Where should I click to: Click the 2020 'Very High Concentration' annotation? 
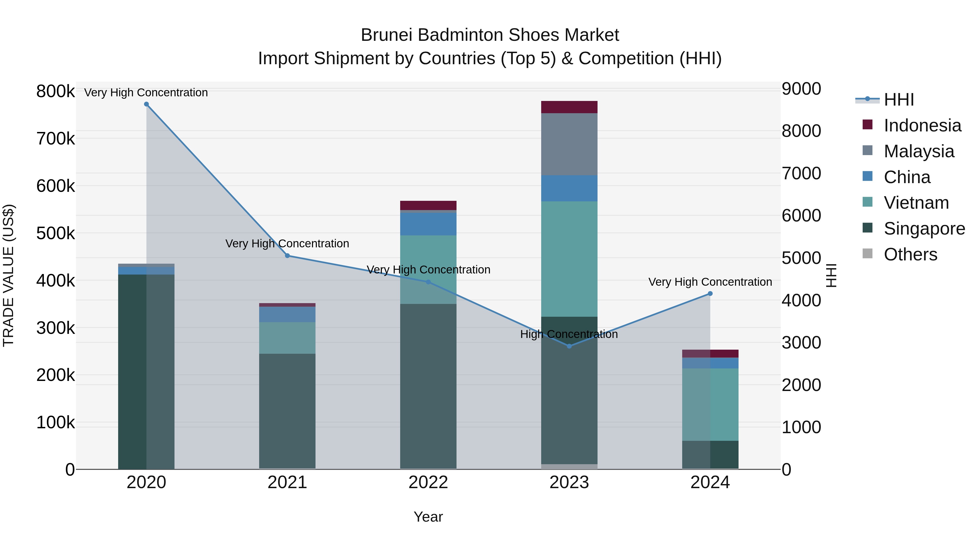(x=146, y=93)
